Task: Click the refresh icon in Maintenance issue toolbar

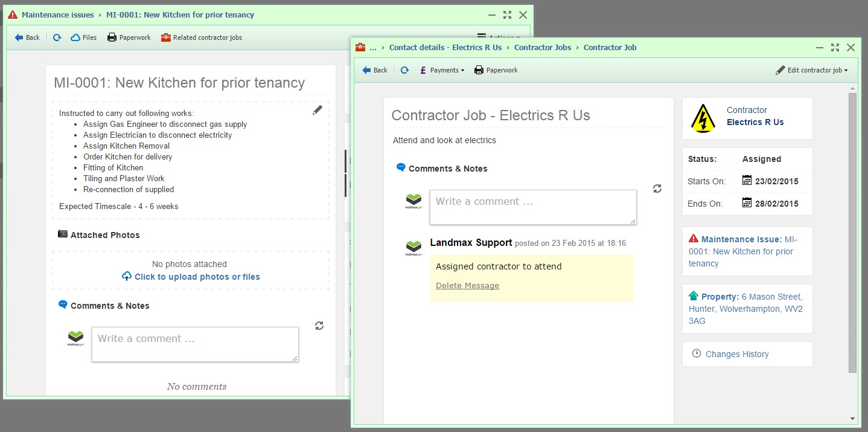Action: (x=57, y=37)
